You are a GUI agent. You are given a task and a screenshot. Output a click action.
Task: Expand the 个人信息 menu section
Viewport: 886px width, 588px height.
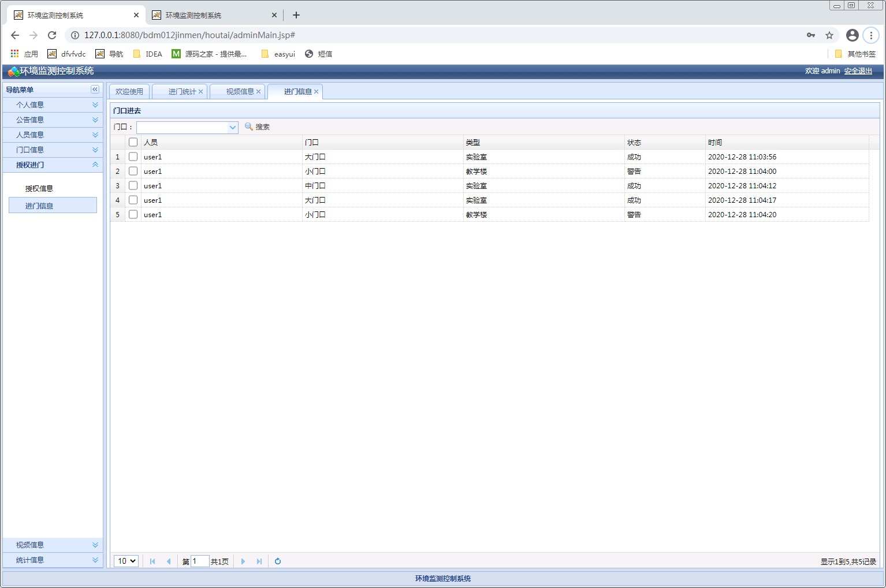click(53, 105)
